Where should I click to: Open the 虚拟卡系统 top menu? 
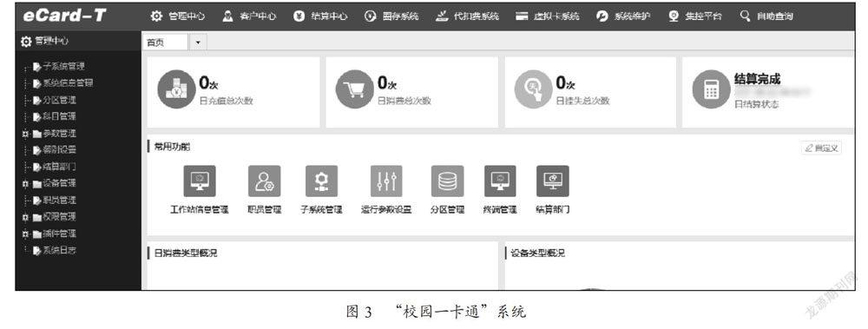click(x=548, y=16)
